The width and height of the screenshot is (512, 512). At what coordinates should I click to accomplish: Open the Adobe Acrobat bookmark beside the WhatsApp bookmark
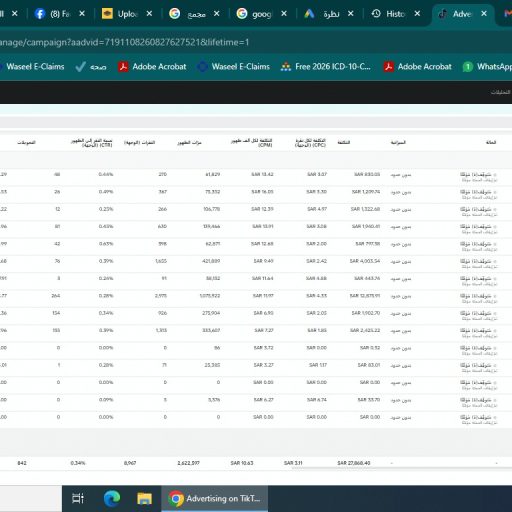[418, 67]
